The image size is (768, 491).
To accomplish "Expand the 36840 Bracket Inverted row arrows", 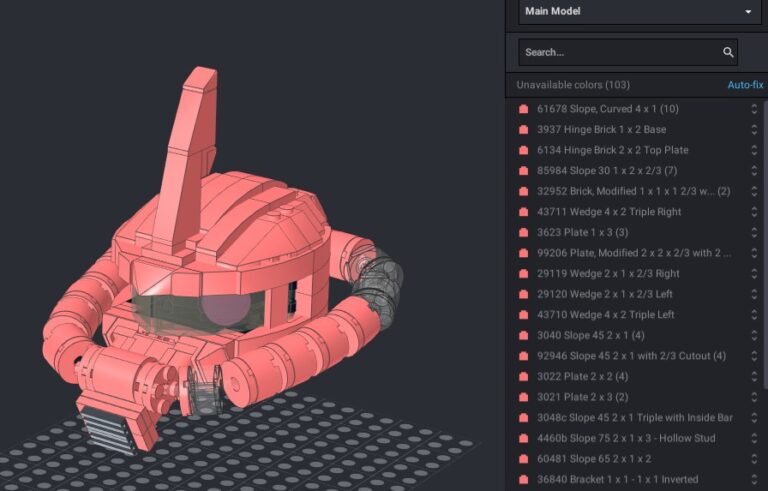I will (754, 479).
